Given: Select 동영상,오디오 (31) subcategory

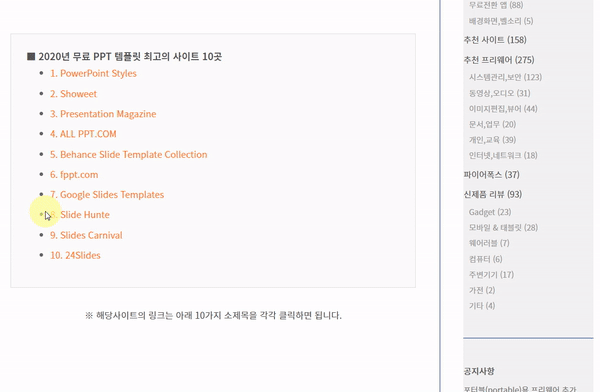Looking at the screenshot, I should (500, 93).
